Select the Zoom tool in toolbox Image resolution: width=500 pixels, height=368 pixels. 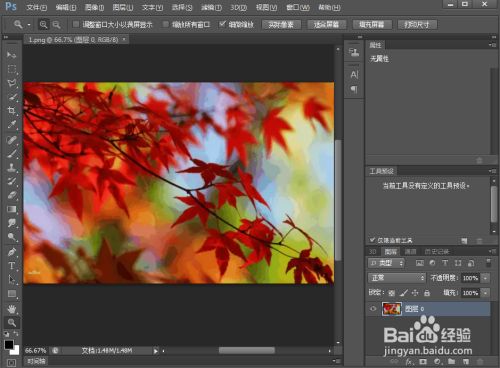[x=12, y=323]
